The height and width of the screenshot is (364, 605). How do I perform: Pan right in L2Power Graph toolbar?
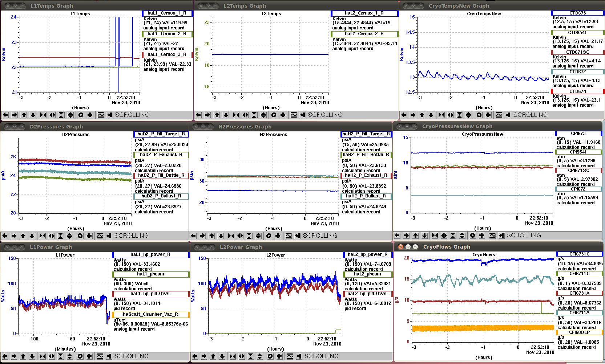click(204, 356)
